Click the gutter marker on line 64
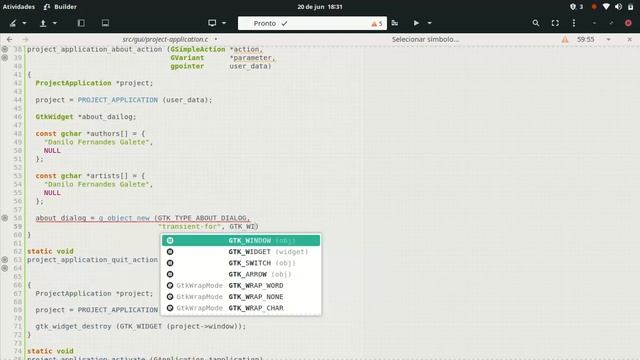 pos(4,268)
